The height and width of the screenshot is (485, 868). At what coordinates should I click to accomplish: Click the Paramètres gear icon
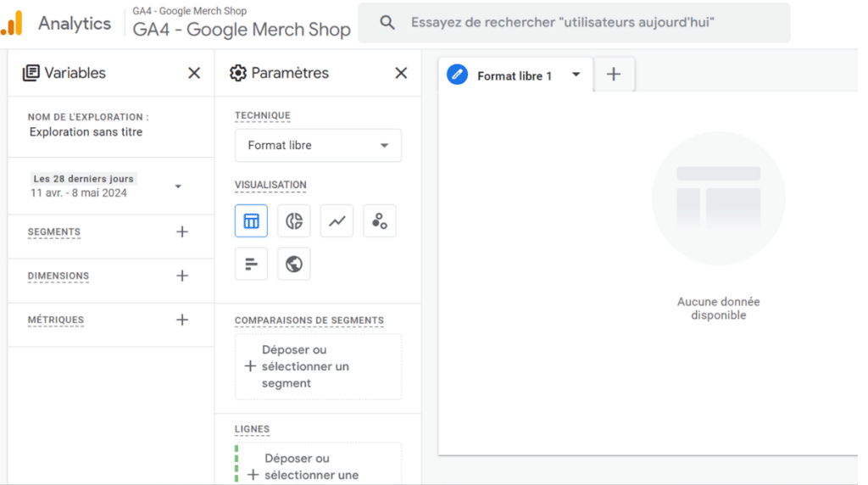[x=238, y=73]
